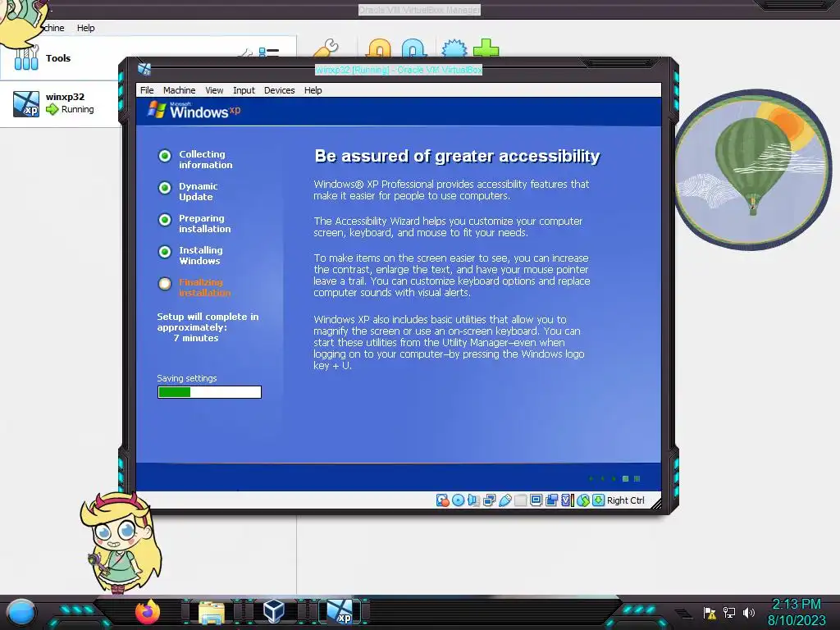Click the USB devices status icon
This screenshot has height=630, width=840.
[504, 500]
